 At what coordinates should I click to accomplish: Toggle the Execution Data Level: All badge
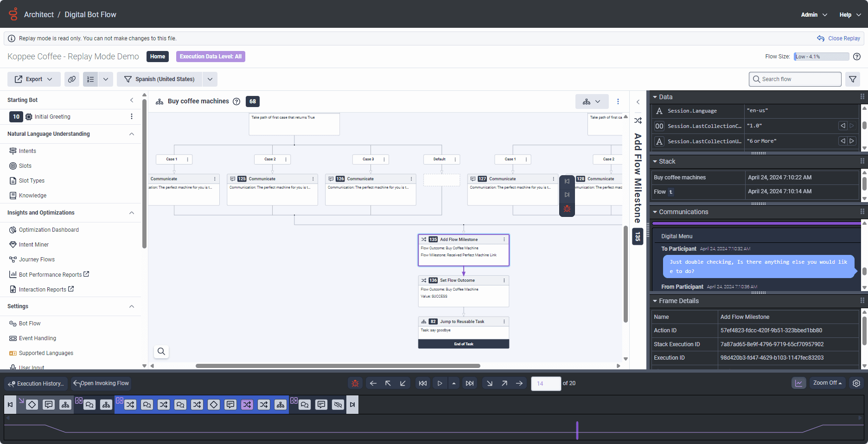[x=211, y=57]
